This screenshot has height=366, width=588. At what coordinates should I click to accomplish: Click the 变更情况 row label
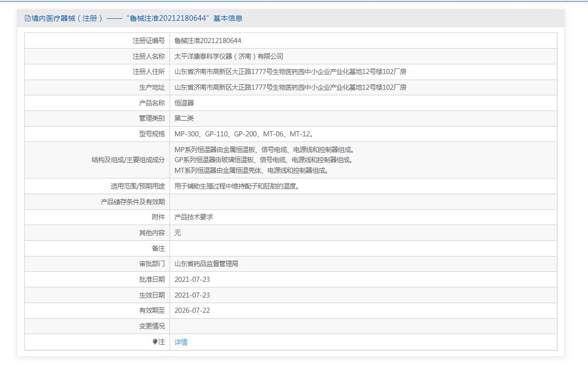coord(152,326)
